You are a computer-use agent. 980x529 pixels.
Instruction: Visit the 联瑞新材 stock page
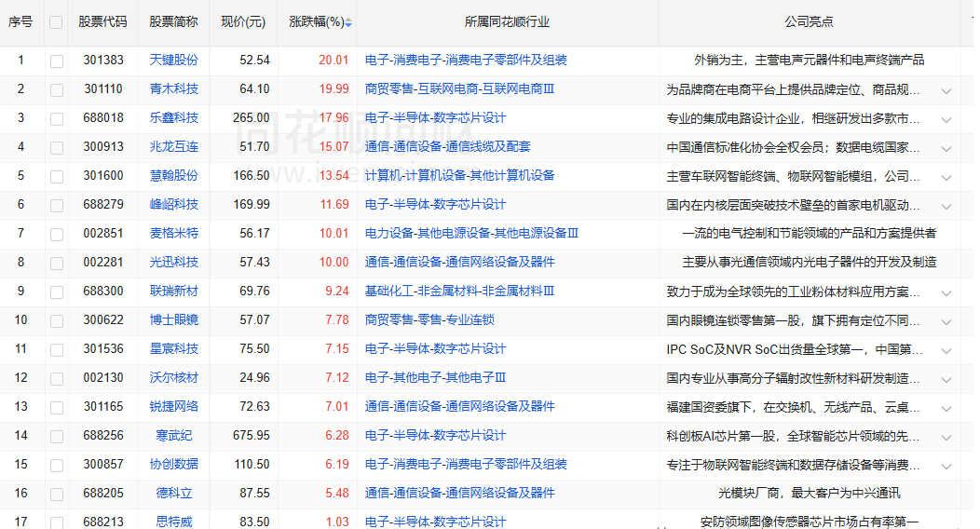174,292
